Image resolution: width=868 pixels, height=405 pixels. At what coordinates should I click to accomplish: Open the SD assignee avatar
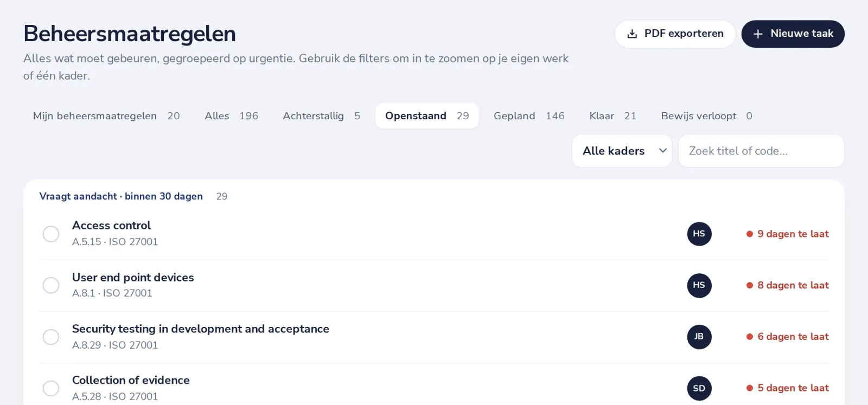(699, 388)
